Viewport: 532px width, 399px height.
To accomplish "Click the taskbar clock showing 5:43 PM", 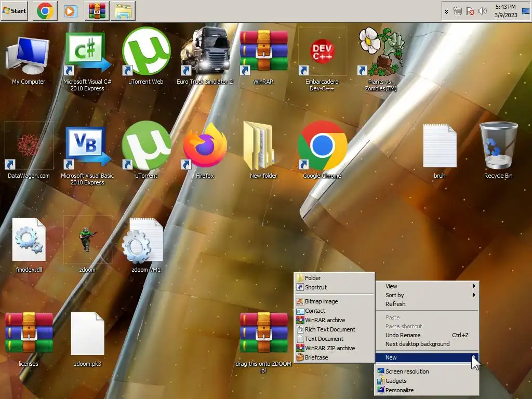I will [x=506, y=11].
